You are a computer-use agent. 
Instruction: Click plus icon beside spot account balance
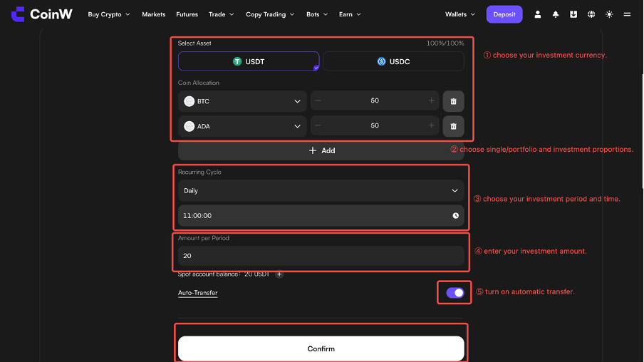(279, 274)
